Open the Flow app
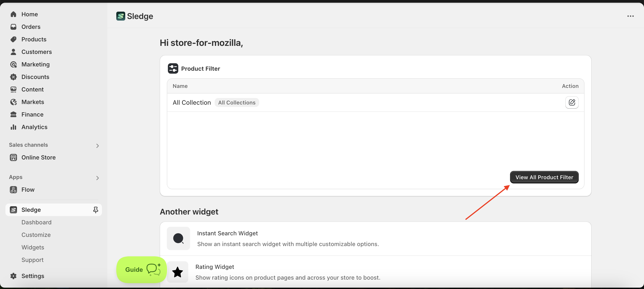The height and width of the screenshot is (289, 644). point(28,190)
